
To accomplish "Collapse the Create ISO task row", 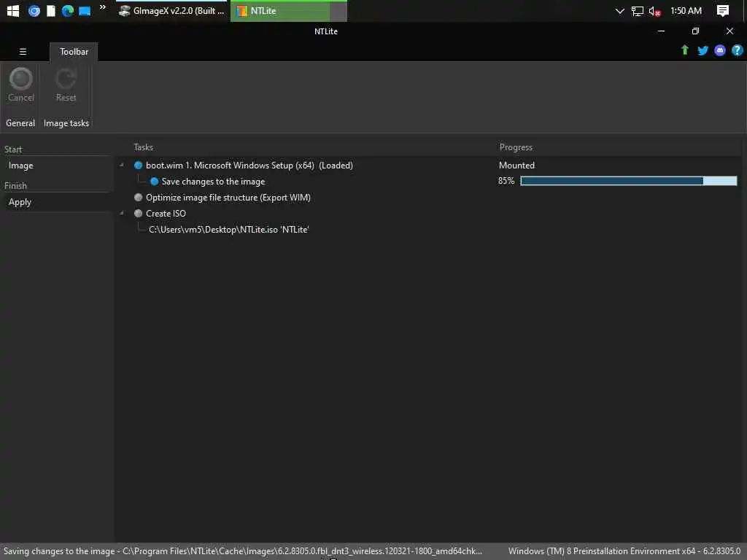I will click(122, 214).
